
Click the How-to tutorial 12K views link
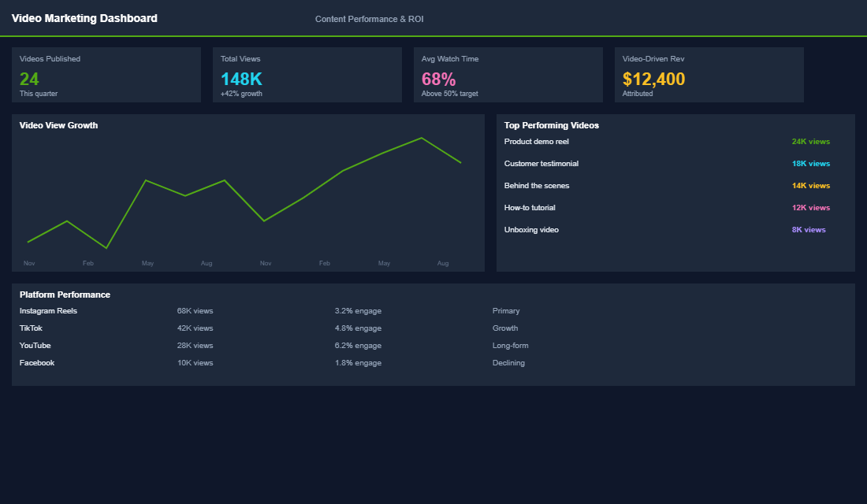click(810, 207)
